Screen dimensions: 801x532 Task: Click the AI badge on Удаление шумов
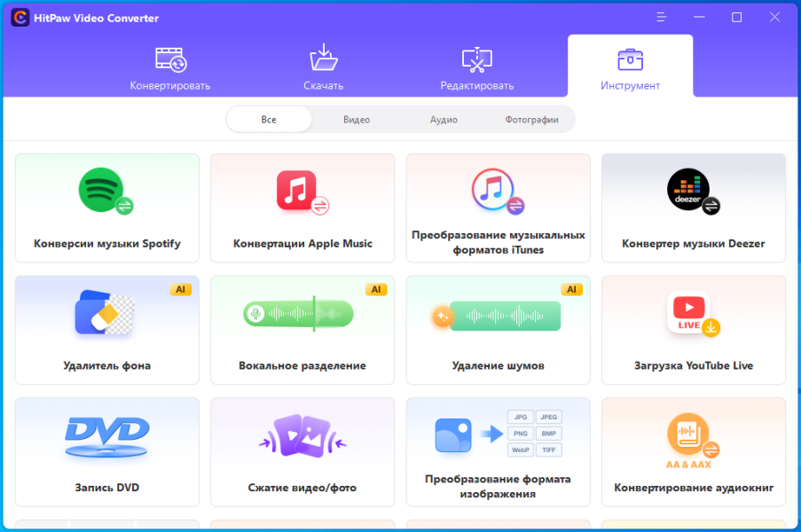[x=571, y=289]
